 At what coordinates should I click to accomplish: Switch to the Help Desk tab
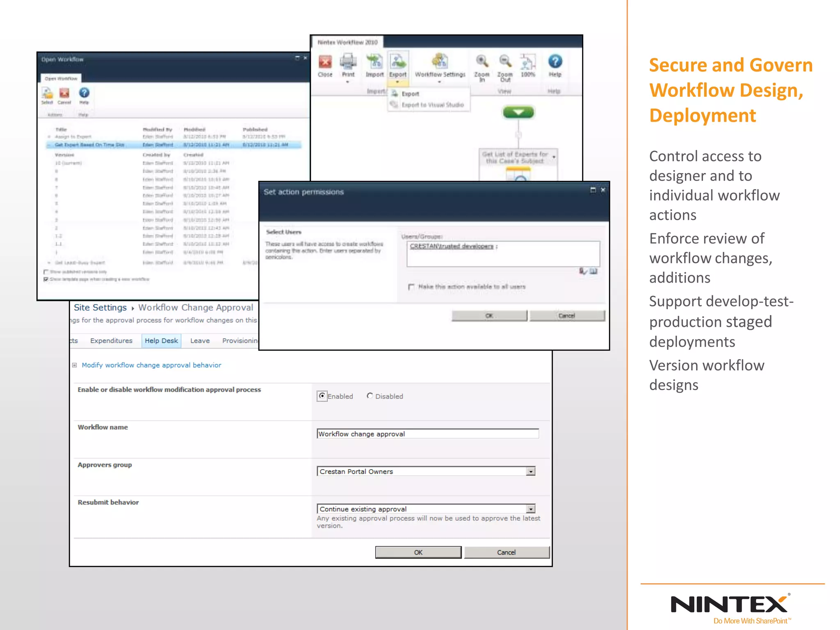[161, 341]
